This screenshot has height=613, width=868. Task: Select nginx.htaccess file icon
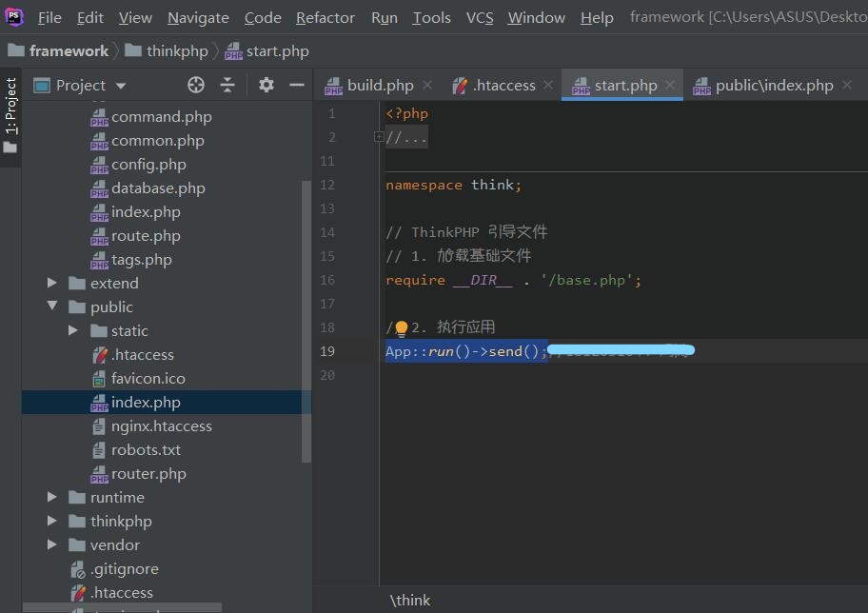coord(99,426)
